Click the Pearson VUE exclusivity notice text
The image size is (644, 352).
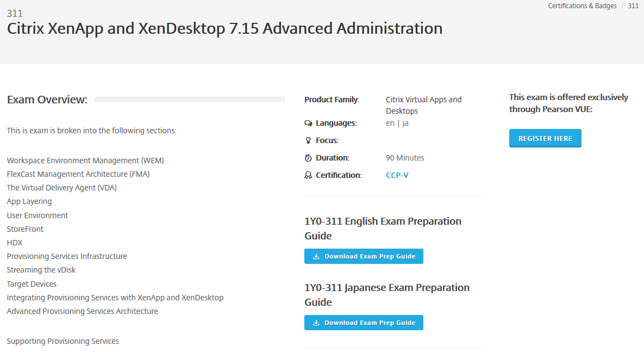coord(568,103)
